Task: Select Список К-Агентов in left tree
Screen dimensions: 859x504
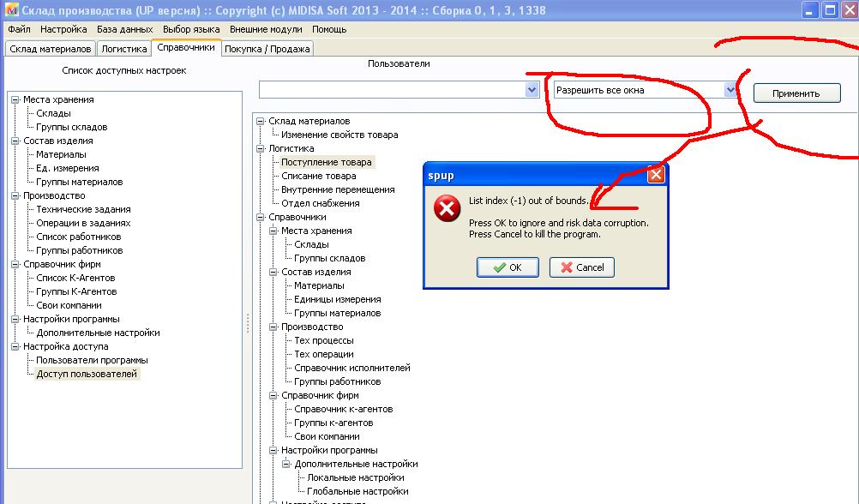Action: 75,278
